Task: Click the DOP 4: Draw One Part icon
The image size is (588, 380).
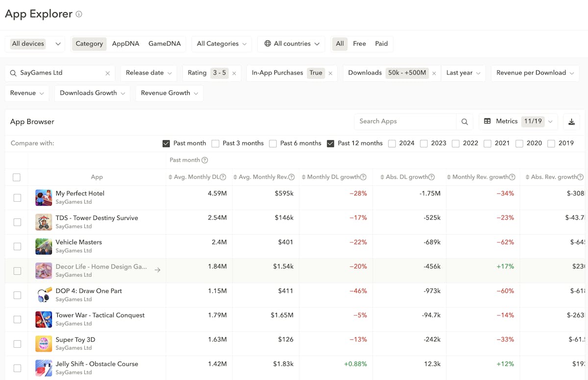Action: 44,295
